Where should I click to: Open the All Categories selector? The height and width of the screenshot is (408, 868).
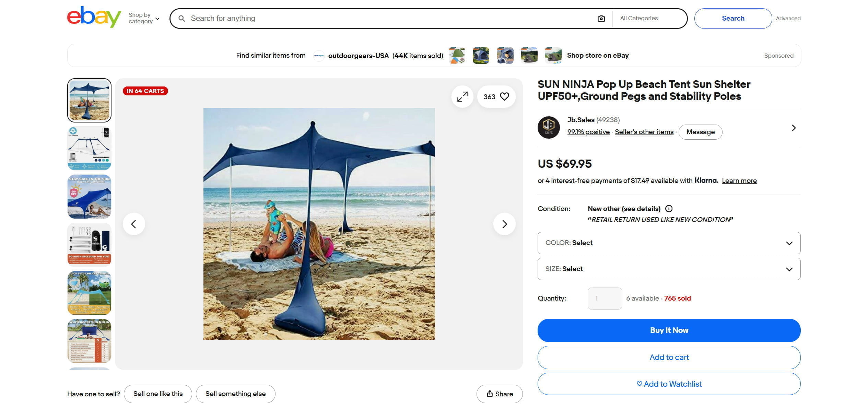(649, 19)
